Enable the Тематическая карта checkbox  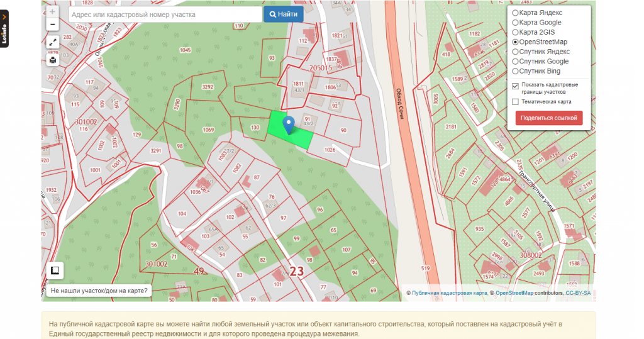516,101
